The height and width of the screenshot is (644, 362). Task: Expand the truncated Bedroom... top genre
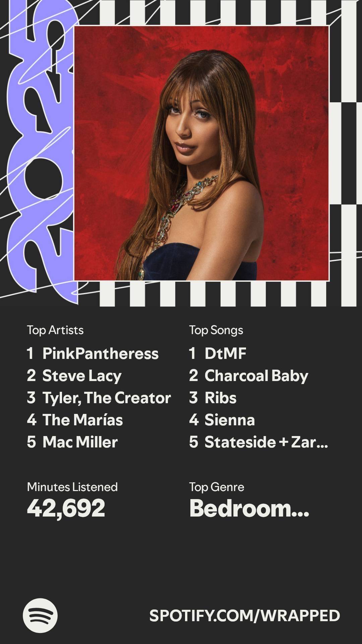[249, 508]
